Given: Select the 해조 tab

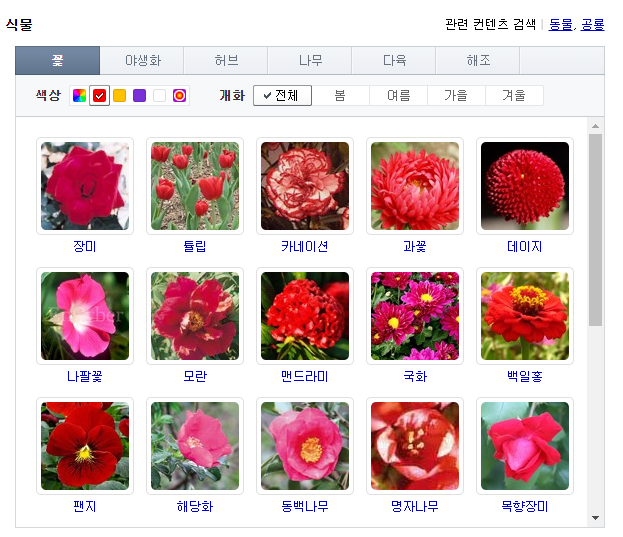Looking at the screenshot, I should (x=478, y=60).
